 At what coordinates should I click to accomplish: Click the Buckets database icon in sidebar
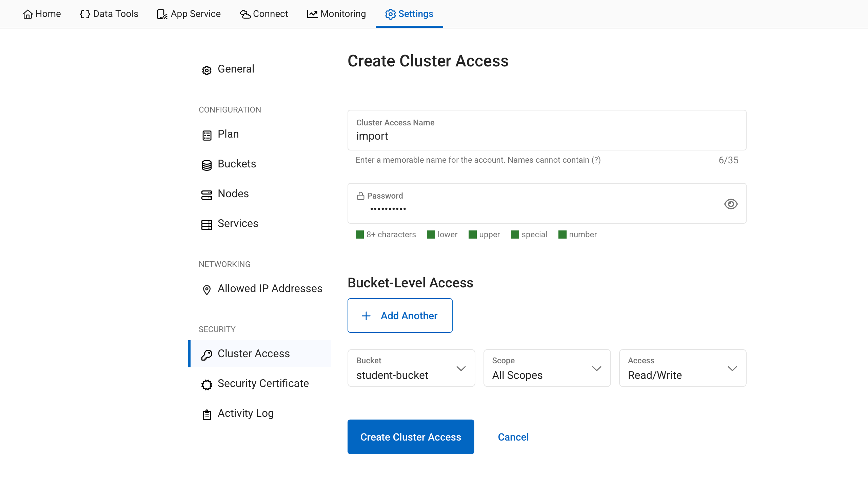point(206,165)
